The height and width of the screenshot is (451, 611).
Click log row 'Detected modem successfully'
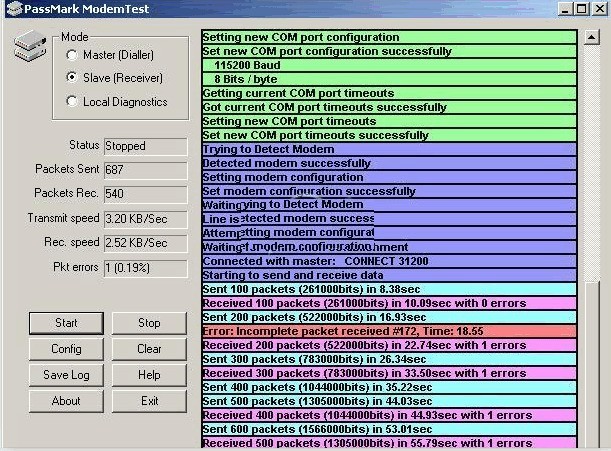389,164
